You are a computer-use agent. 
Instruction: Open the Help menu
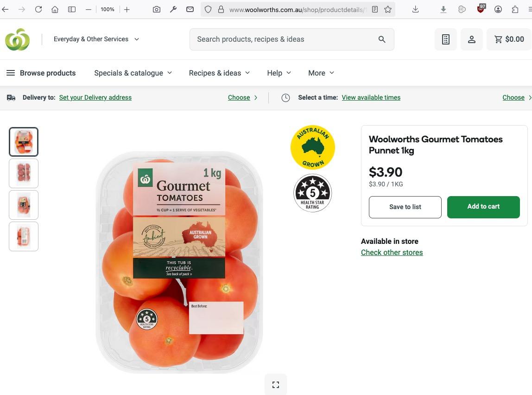279,73
